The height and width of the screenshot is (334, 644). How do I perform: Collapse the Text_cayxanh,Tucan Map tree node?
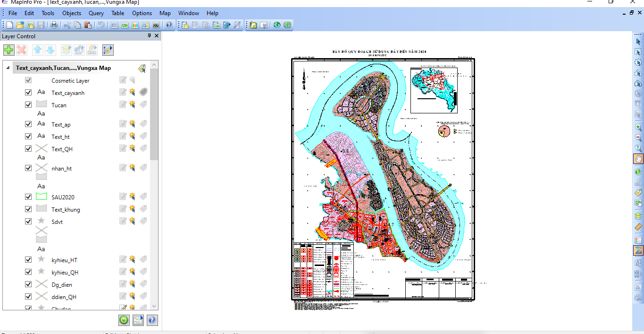8,68
